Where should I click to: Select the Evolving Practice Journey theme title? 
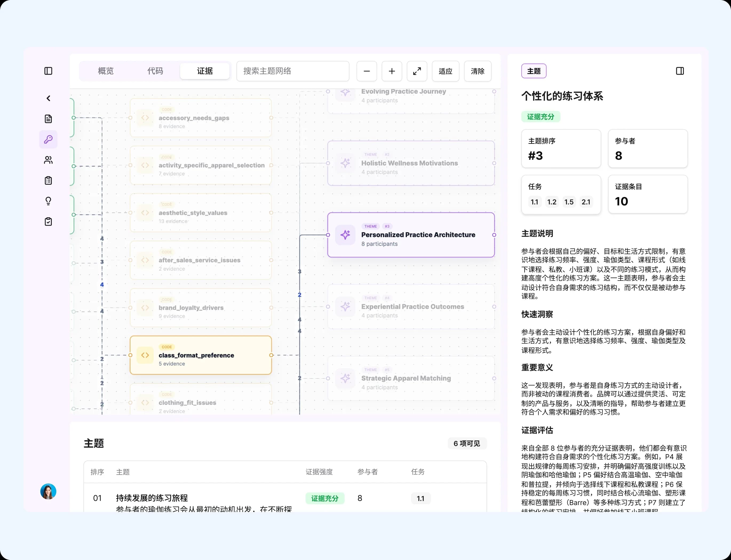[403, 91]
